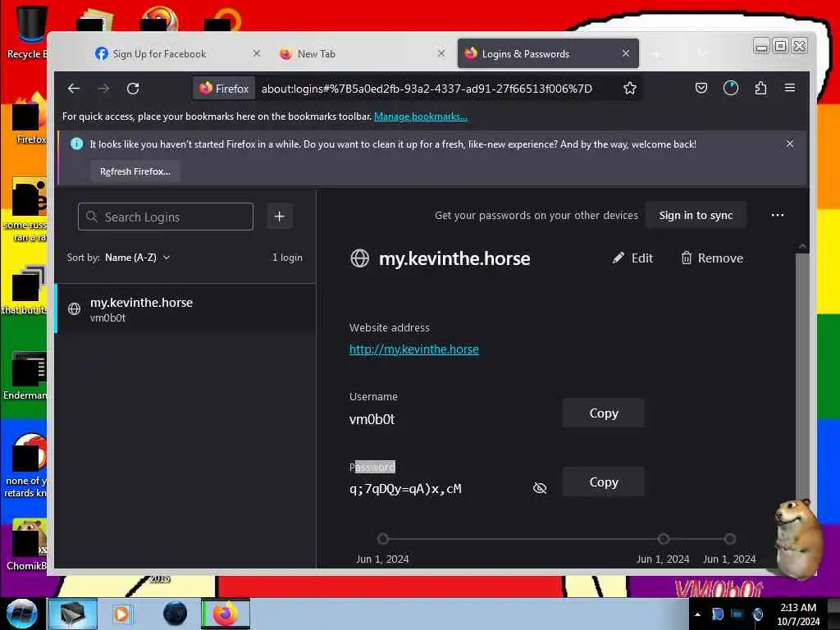
Task: Open the Sort by Name (A-Z) dropdown
Action: [138, 258]
